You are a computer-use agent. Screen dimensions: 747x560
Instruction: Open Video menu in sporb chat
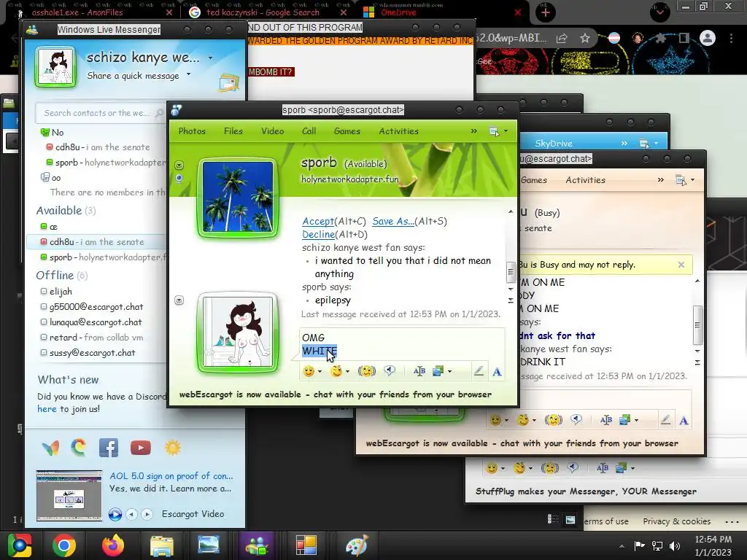point(273,131)
